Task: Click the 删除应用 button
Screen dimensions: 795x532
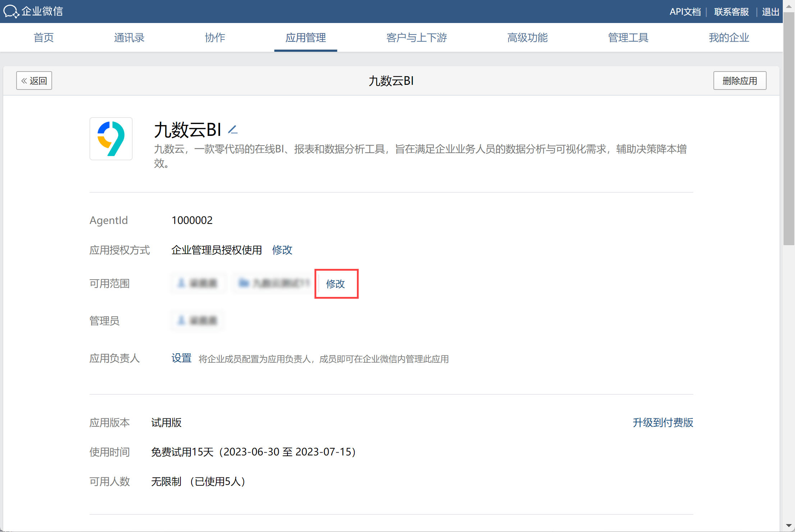Action: point(739,81)
